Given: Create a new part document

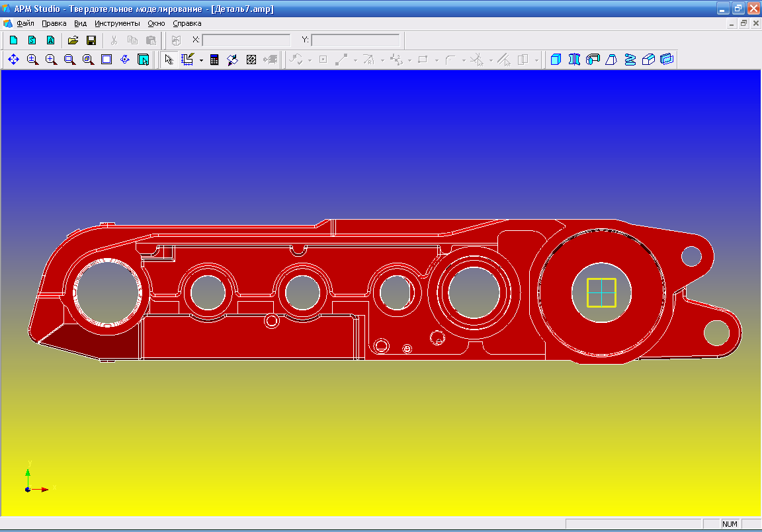Looking at the screenshot, I should [14, 40].
